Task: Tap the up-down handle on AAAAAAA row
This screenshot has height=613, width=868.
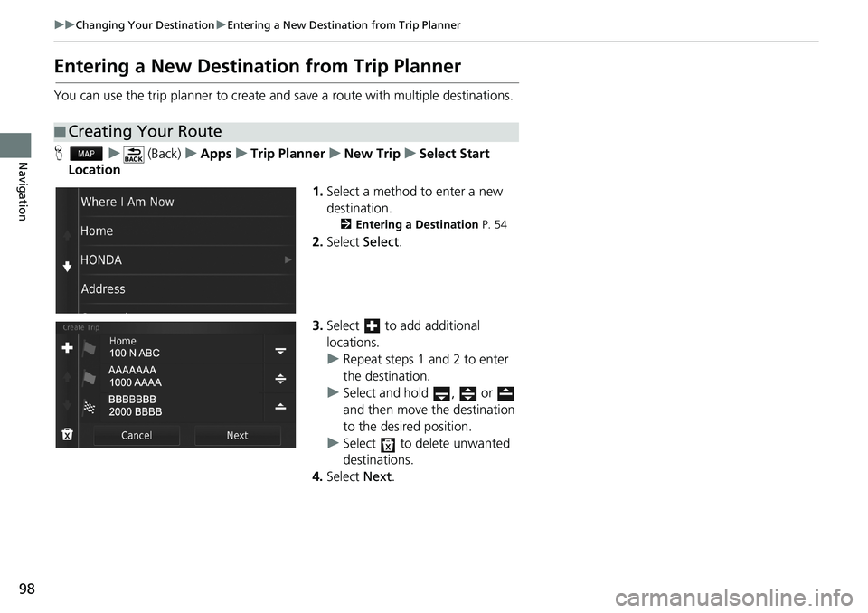Action: point(280,380)
